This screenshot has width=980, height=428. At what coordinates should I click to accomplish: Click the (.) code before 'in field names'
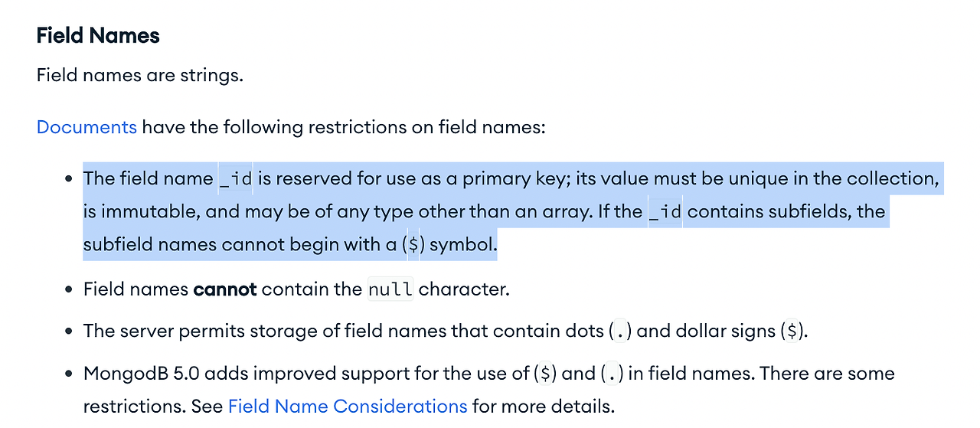(x=612, y=374)
